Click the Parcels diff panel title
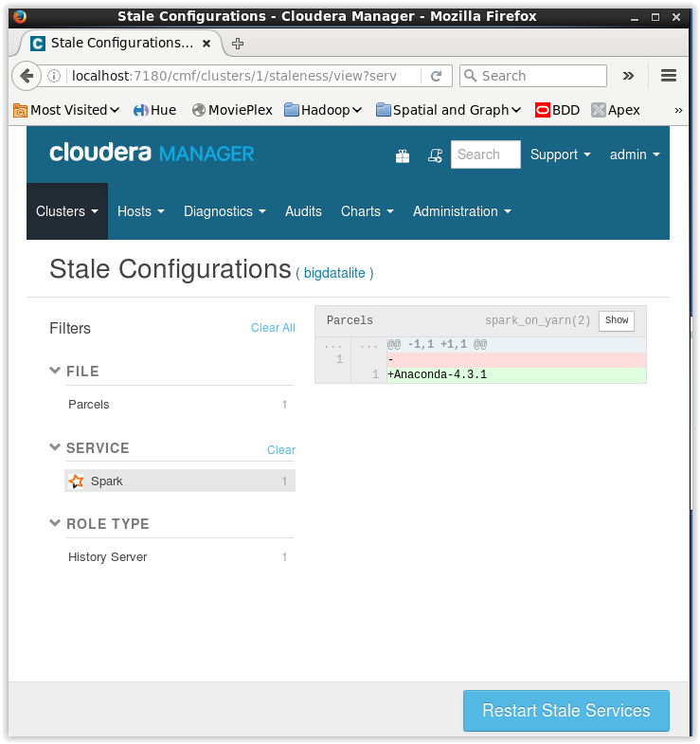 pos(350,320)
